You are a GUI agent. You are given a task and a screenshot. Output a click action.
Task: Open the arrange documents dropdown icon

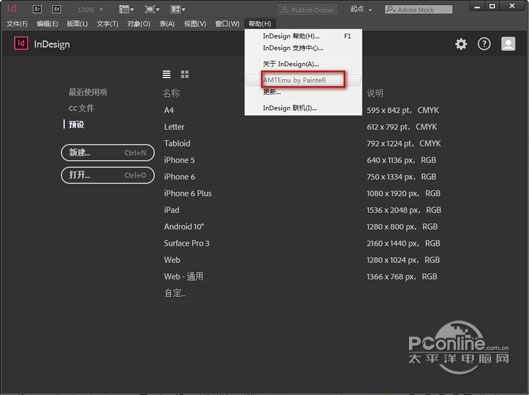(x=178, y=9)
